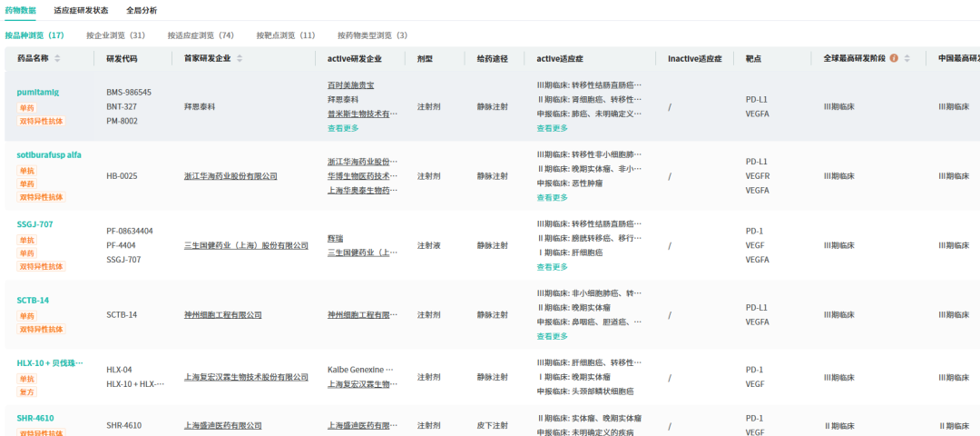Click 注射液 dosage form in SSGJ-707 row
Image resolution: width=980 pixels, height=436 pixels.
(x=428, y=246)
